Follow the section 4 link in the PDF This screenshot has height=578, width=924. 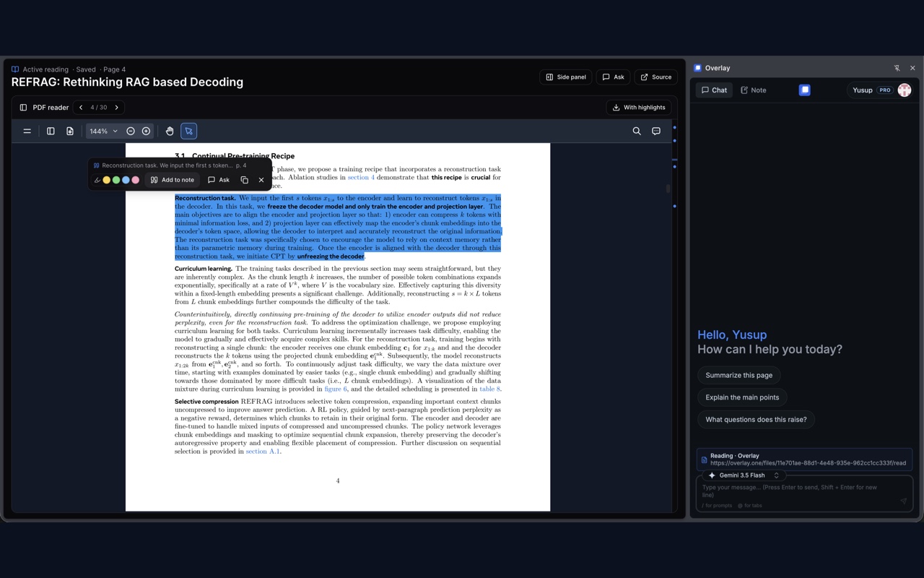tap(361, 177)
